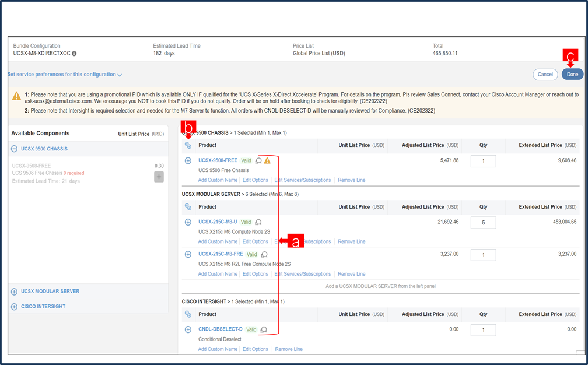Click Edit Options under UCSX-215C-M8-FRE

255,274
